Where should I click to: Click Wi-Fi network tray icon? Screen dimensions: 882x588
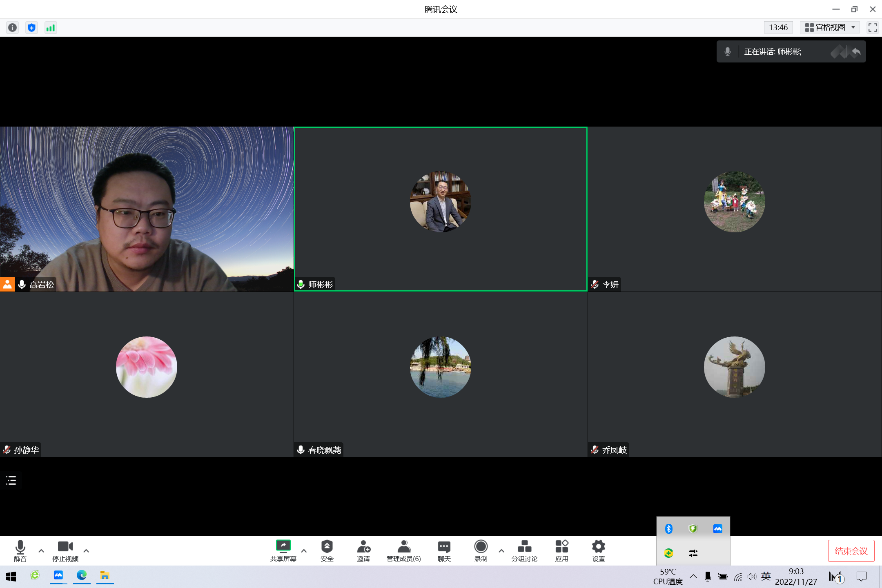coord(737,576)
